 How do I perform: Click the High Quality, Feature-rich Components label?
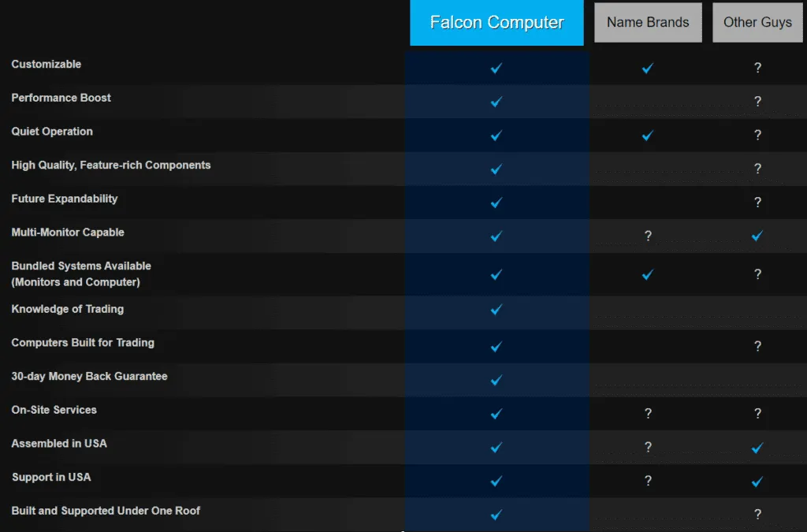(111, 165)
